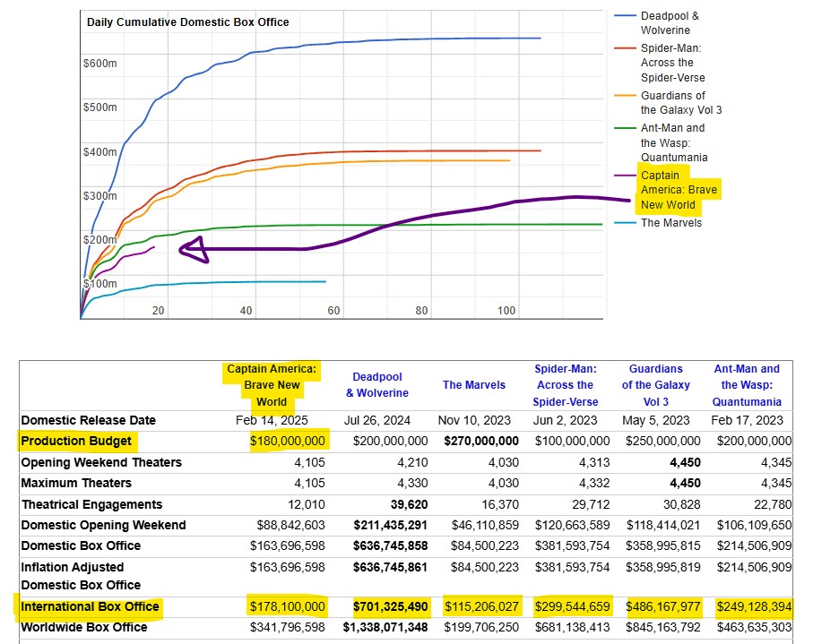
Task: Click the $701,325,490 international box office cell
Action: (390, 606)
